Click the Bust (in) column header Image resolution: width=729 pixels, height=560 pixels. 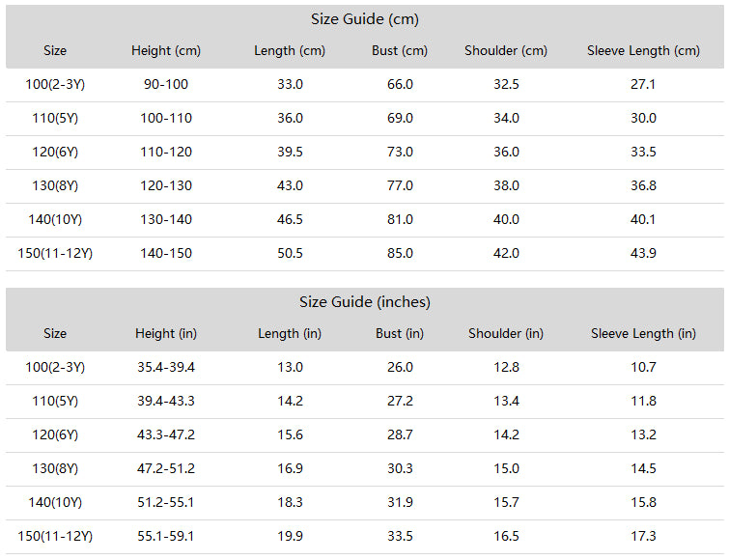coord(400,334)
